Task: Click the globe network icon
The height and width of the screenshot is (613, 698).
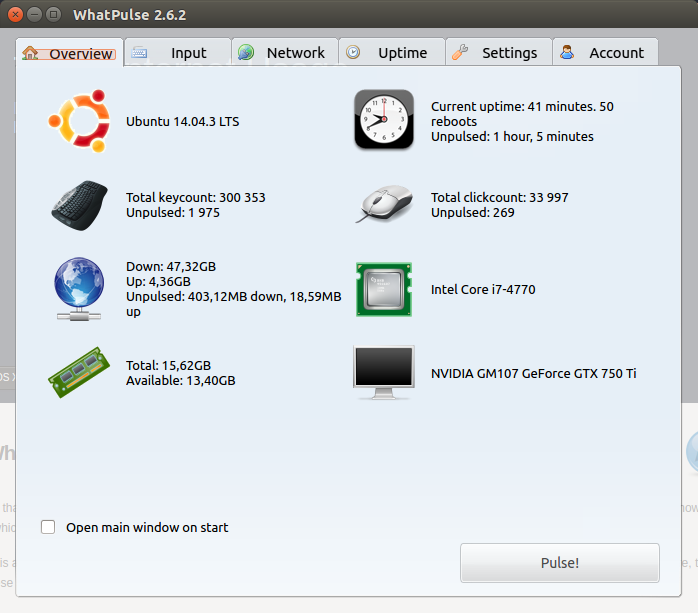Action: (x=79, y=289)
